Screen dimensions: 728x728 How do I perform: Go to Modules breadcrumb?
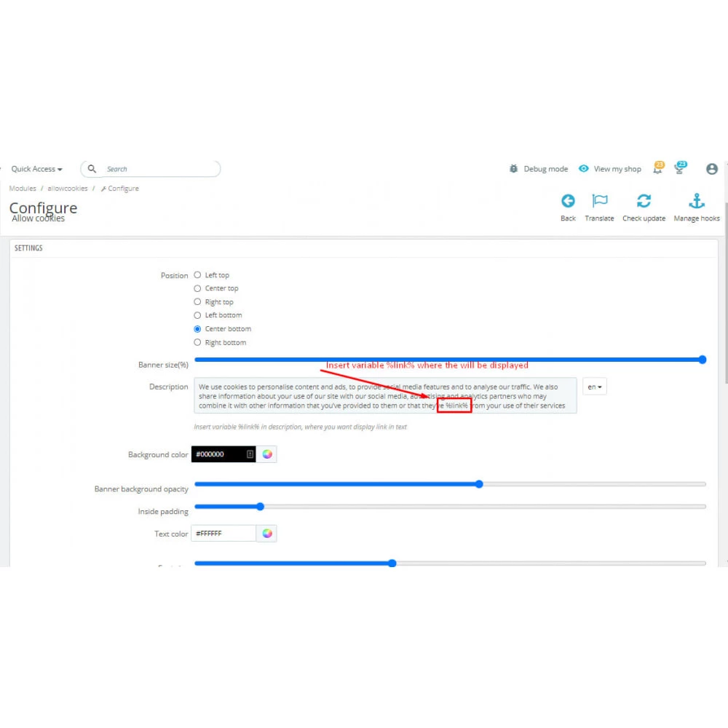[x=23, y=189]
